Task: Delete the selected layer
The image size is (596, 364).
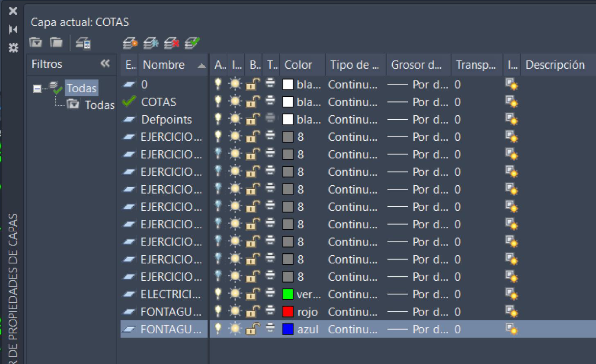Action: point(172,43)
